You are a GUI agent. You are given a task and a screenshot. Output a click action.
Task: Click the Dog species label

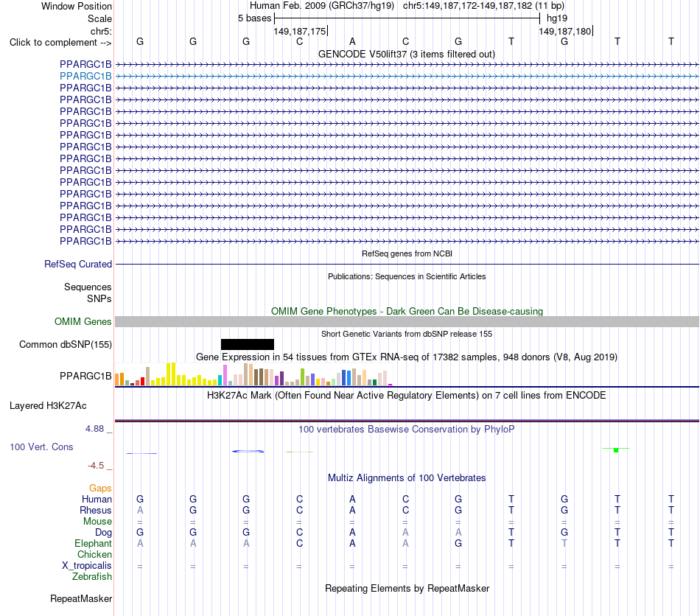(x=103, y=533)
